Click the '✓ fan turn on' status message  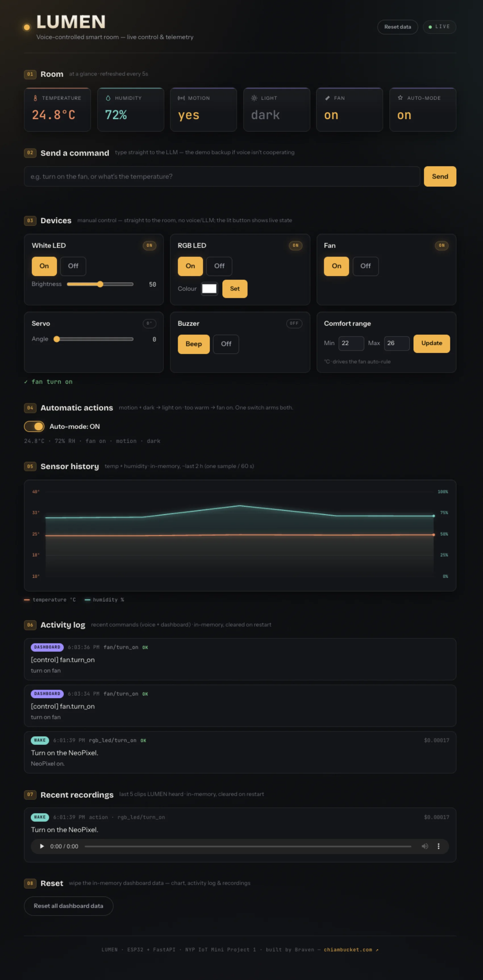(x=48, y=382)
